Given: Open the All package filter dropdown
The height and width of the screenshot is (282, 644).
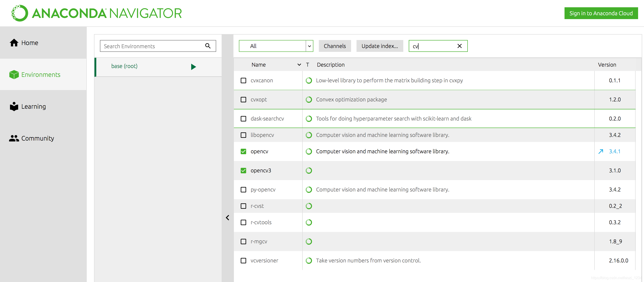Looking at the screenshot, I should (x=309, y=46).
